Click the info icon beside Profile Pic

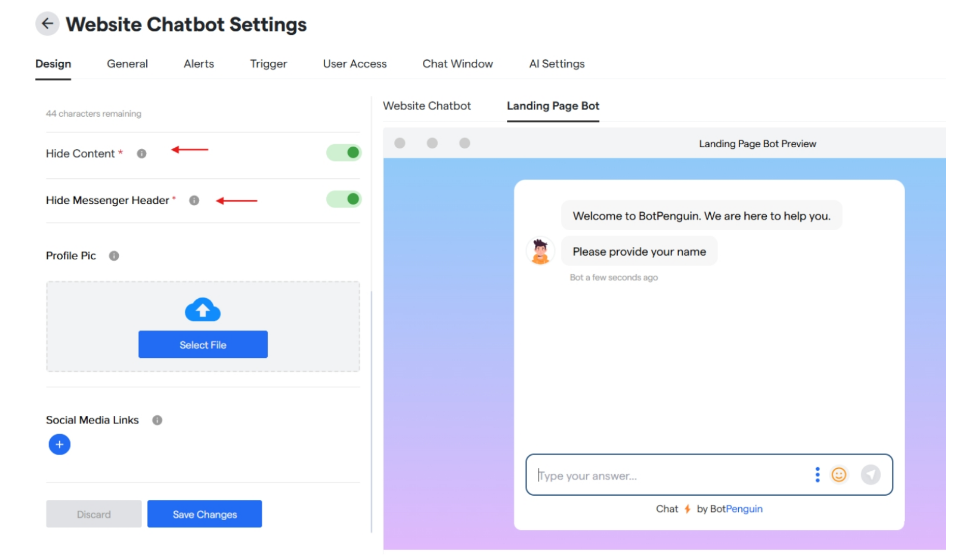tap(114, 255)
